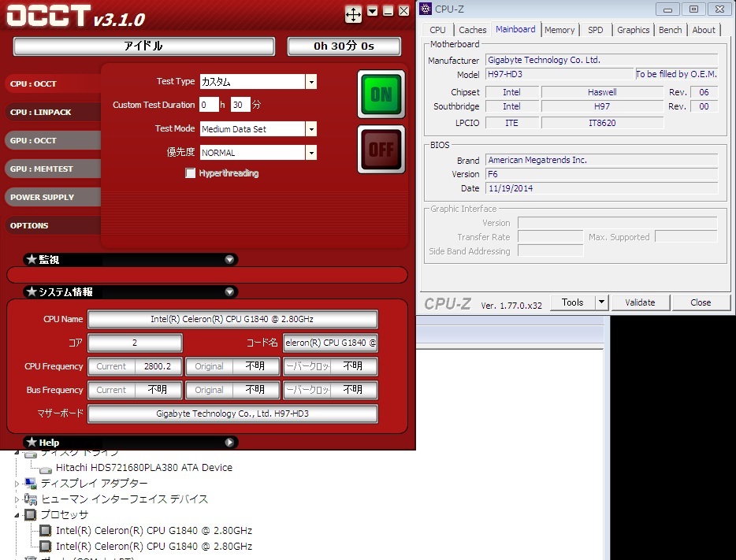The width and height of the screenshot is (736, 560).
Task: Open the POWER SUPPLY test tab
Action: coord(53,197)
